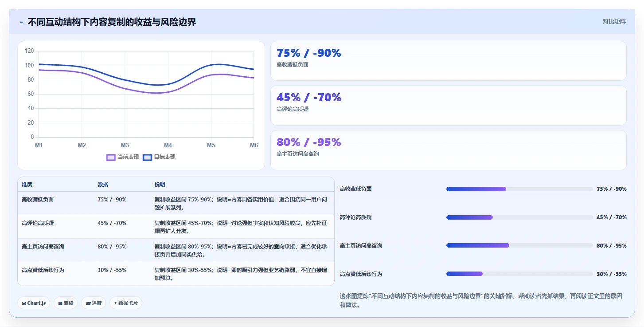Click the 高点赞低后续行为 table row label
This screenshot has width=644, height=327.
[x=43, y=270]
